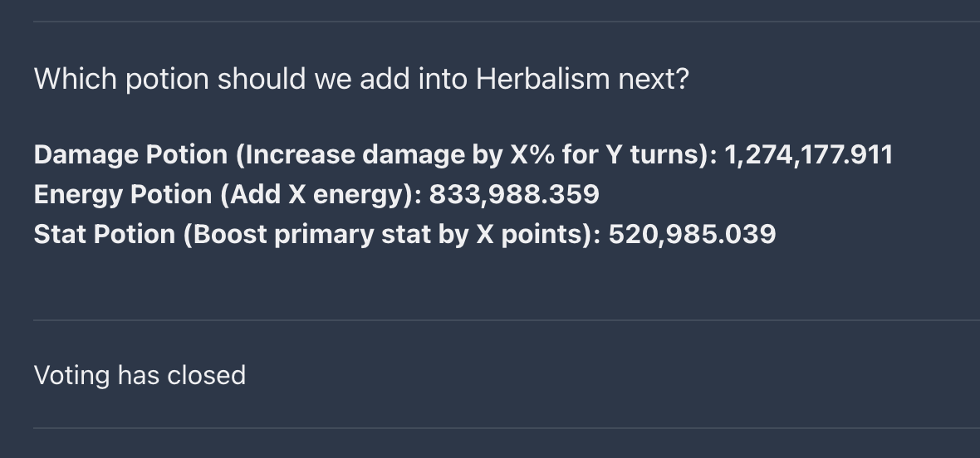Click the bold 'Stat Potion' label
The width and height of the screenshot is (980, 458).
[x=105, y=235]
